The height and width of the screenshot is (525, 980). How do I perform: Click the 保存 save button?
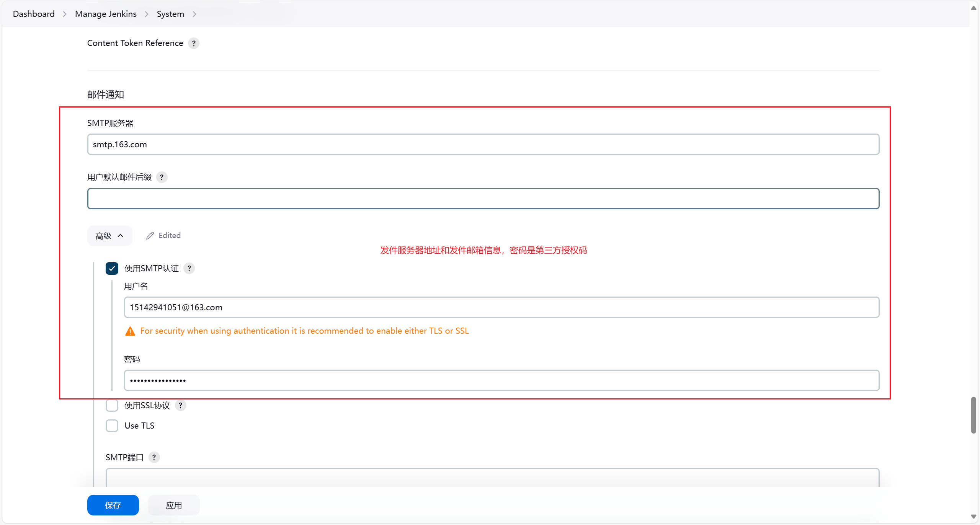(x=113, y=505)
